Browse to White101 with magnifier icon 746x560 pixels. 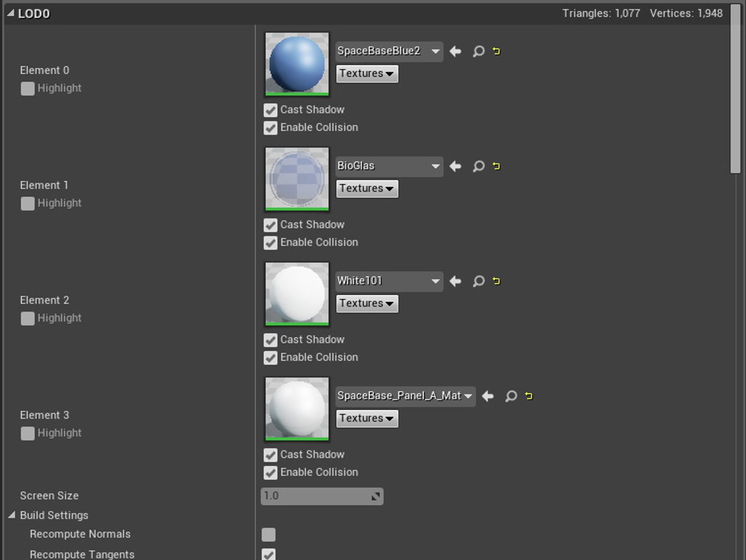coord(478,282)
